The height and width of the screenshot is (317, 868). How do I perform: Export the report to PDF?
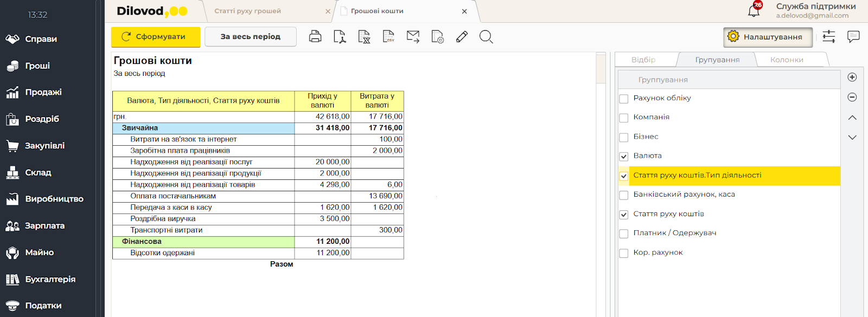point(340,37)
